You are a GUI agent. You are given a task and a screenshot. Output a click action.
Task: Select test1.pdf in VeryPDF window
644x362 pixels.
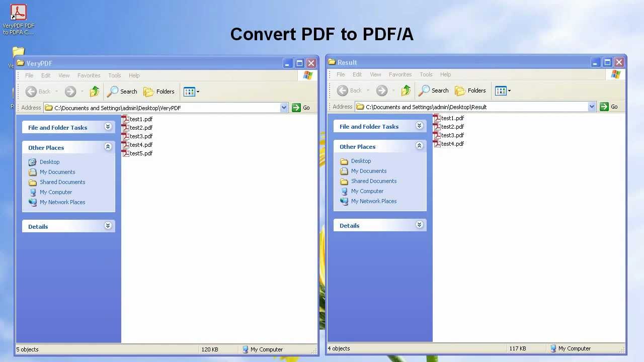point(137,119)
